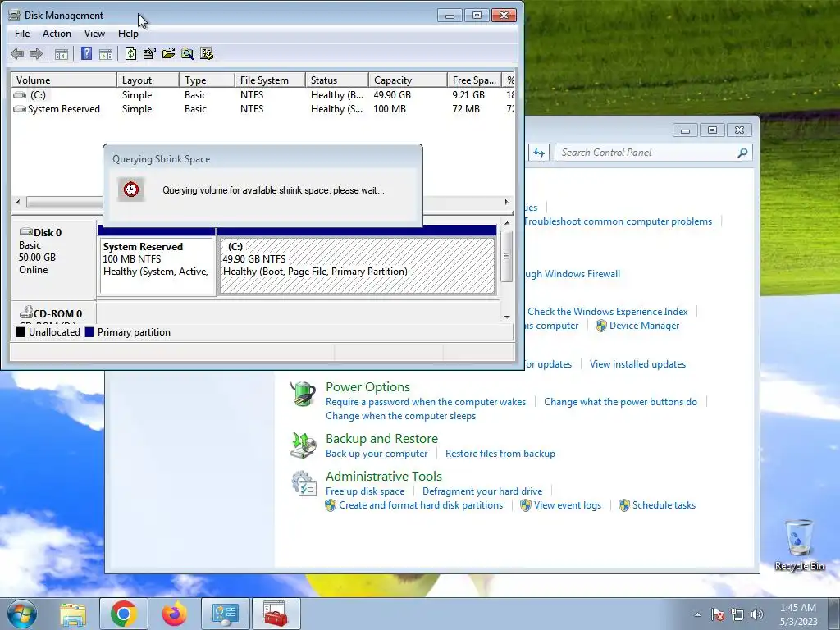Click the 72 MB free space cell
The height and width of the screenshot is (630, 840).
point(466,109)
